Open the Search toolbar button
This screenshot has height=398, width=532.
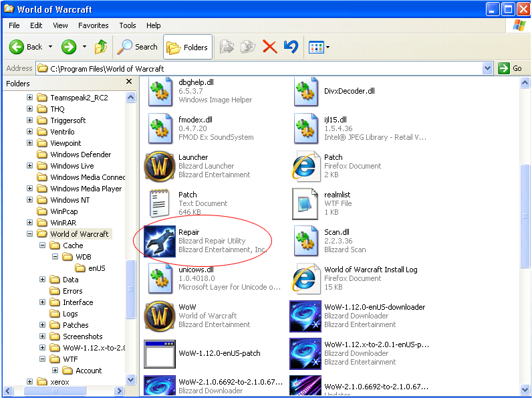(x=138, y=47)
